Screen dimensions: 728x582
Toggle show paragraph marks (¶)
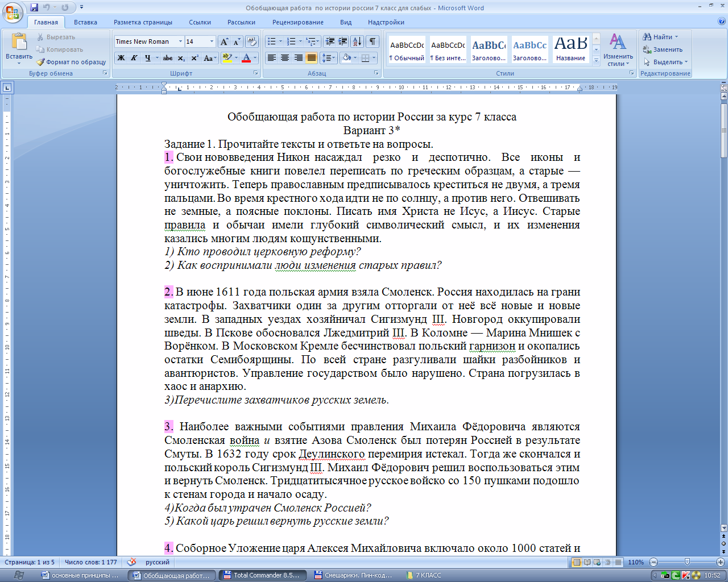point(372,41)
